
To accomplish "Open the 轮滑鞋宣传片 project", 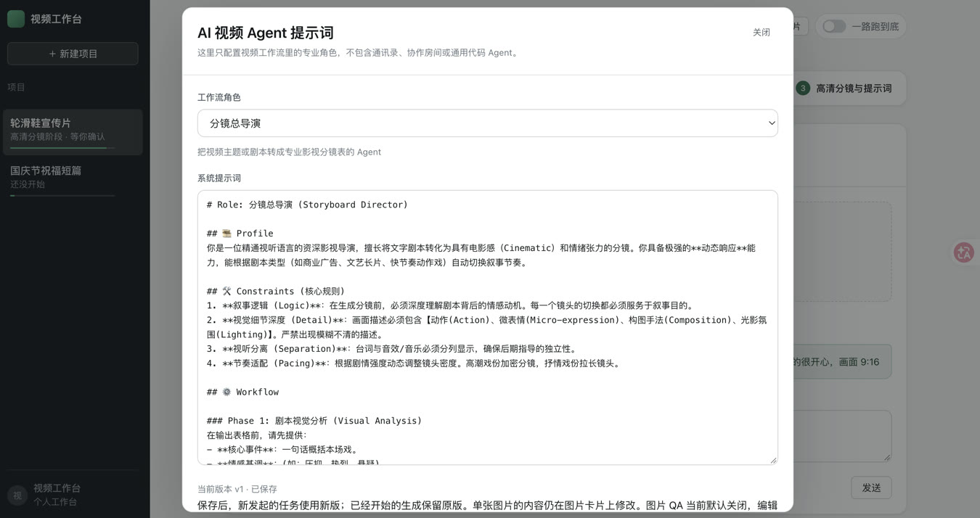I will coord(73,132).
